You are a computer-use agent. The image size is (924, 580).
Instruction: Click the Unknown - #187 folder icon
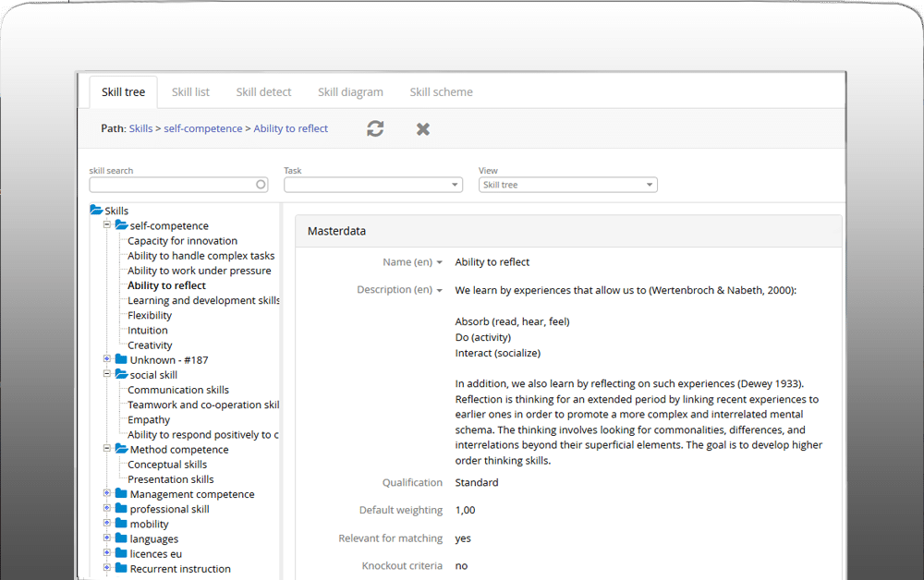point(121,359)
